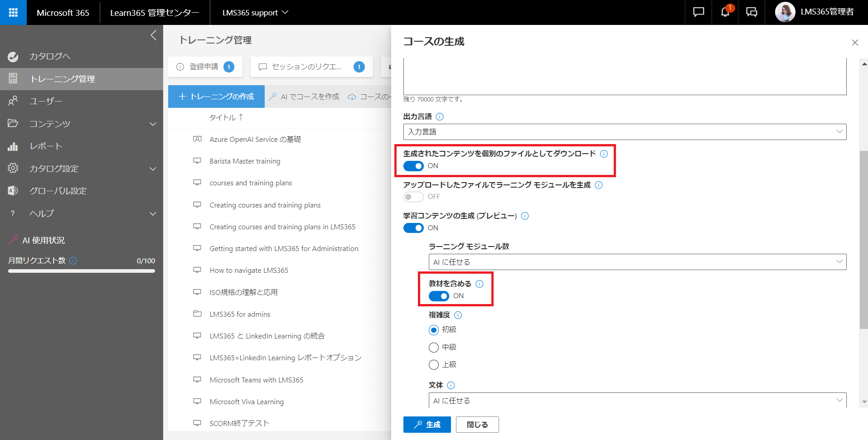Click the ユーザー sidebar icon

[x=13, y=101]
